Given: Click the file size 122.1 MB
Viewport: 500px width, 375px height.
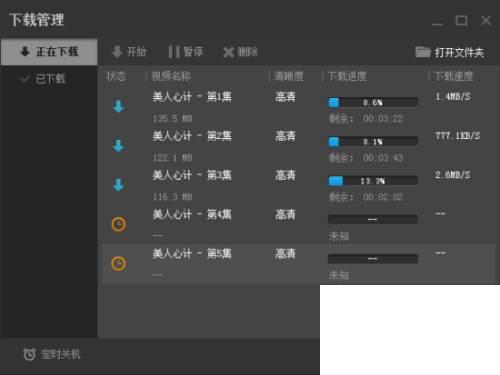Looking at the screenshot, I should coord(172,158).
